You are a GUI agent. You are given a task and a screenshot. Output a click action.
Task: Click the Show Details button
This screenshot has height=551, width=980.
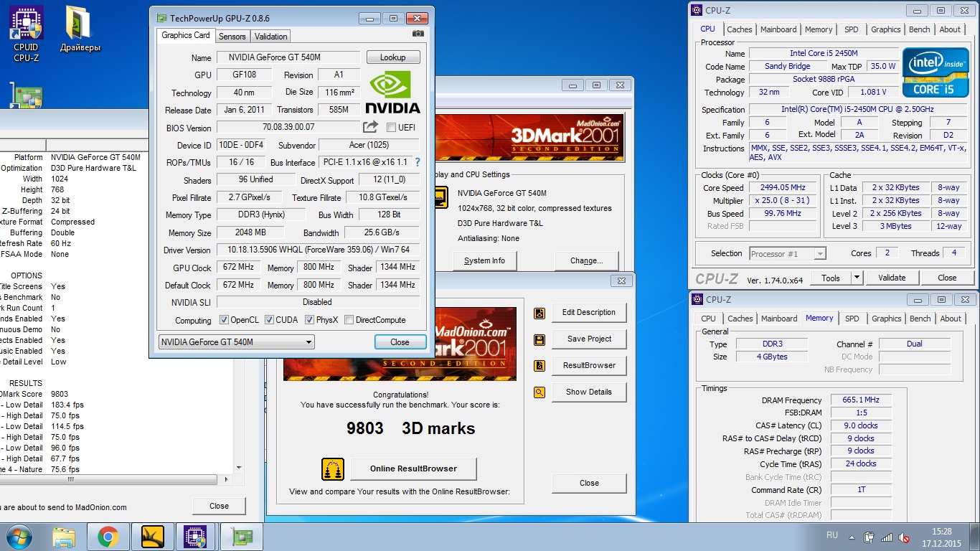(x=589, y=392)
